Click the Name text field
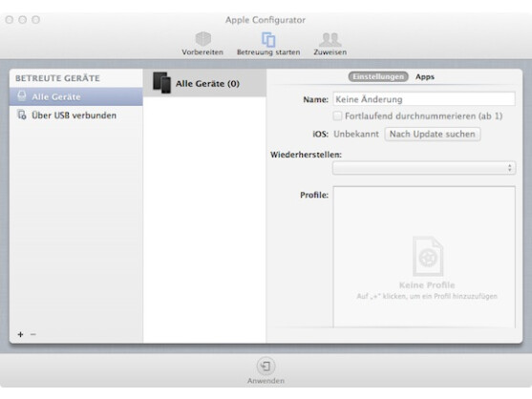Image resolution: width=532 pixels, height=399 pixels. pyautogui.click(x=424, y=99)
